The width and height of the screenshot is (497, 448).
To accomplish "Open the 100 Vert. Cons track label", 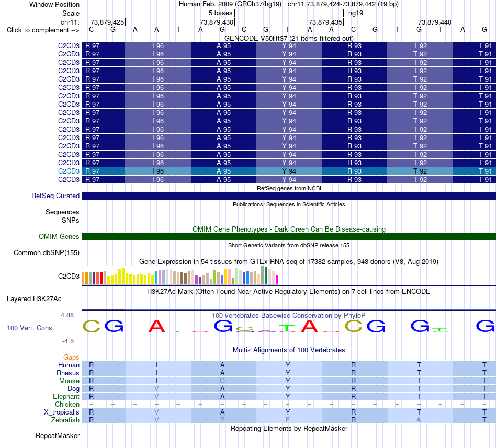I will pyautogui.click(x=29, y=328).
